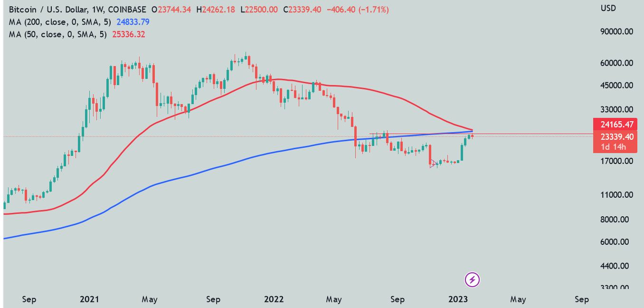Viewport: 644px width, 308px height.
Task: Click the small red triangle marker on the chart
Action: click(x=433, y=164)
